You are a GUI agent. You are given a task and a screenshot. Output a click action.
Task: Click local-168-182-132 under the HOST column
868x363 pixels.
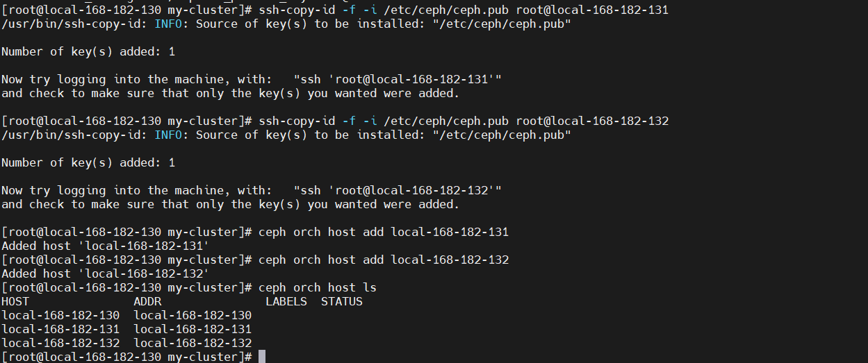[x=60, y=343]
